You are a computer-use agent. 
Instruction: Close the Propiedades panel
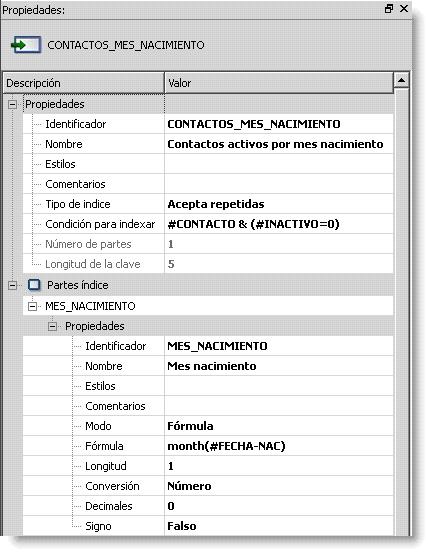[x=404, y=9]
